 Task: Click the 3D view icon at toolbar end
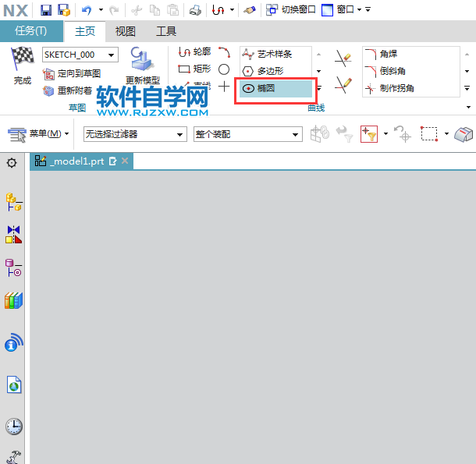464,134
